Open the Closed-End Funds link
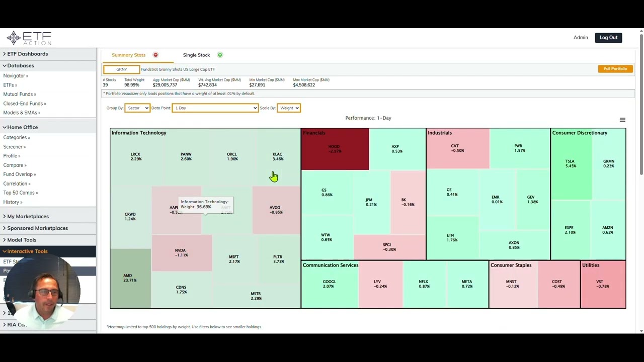Screen dimensions: 644x362 (x=25, y=104)
